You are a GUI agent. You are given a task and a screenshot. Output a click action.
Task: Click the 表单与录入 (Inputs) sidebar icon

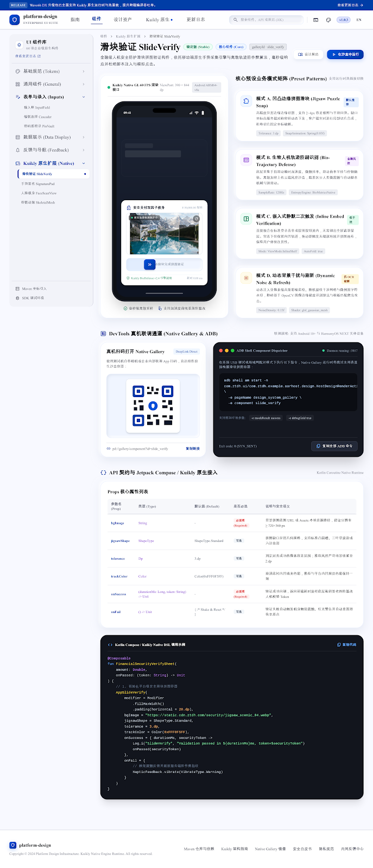pyautogui.click(x=18, y=97)
